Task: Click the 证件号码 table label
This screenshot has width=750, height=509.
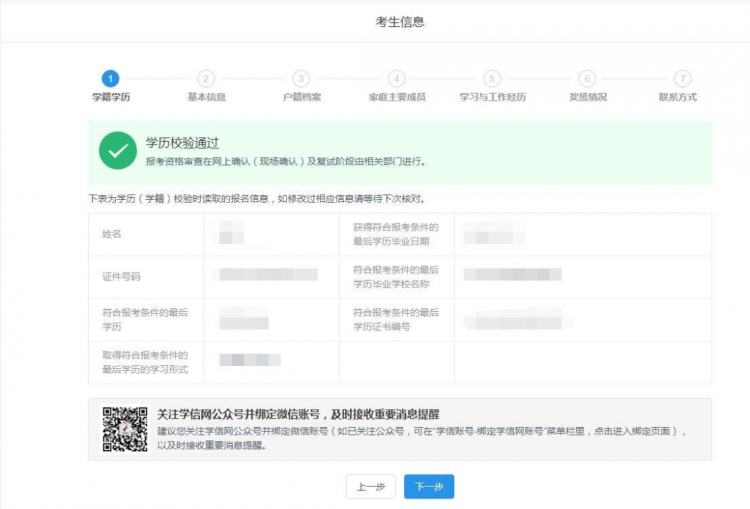Action: pos(121,277)
